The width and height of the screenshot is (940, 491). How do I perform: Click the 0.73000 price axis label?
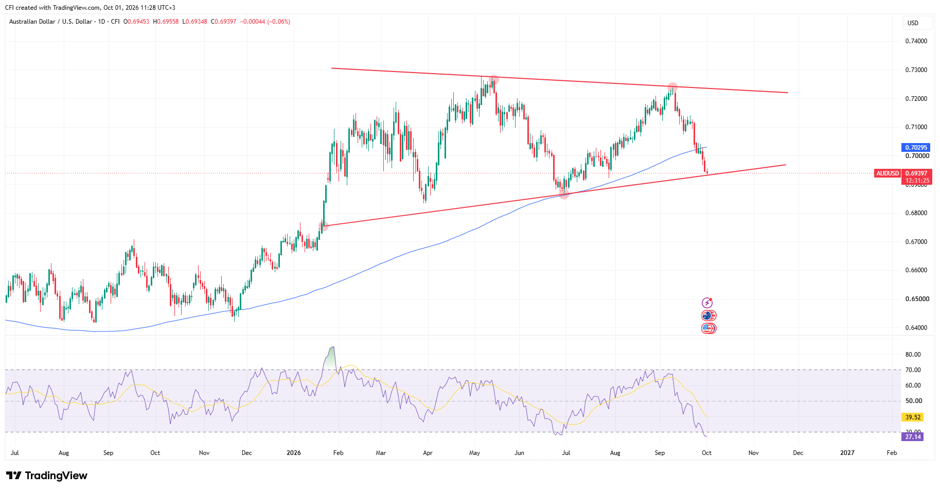click(915, 70)
